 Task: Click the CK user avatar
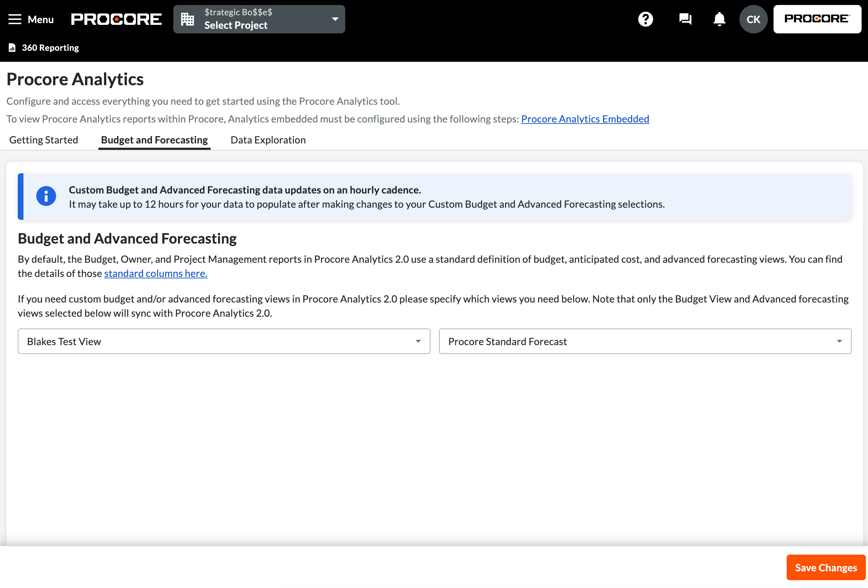(753, 20)
